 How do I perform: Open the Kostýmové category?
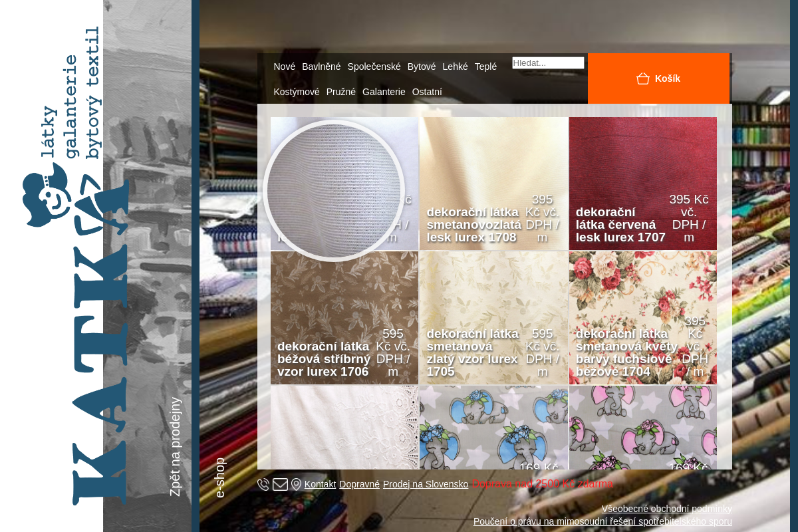point(297,92)
